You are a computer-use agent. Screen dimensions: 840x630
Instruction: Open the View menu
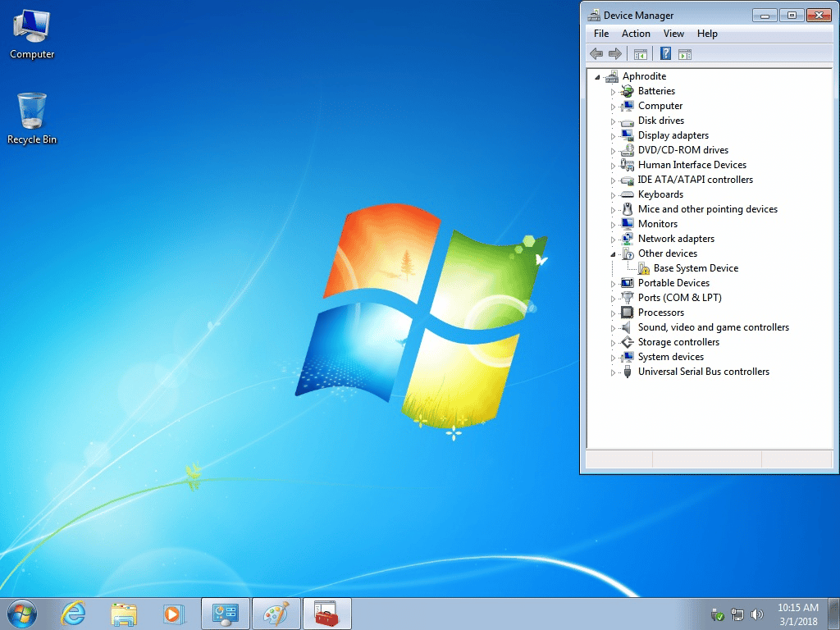[673, 34]
